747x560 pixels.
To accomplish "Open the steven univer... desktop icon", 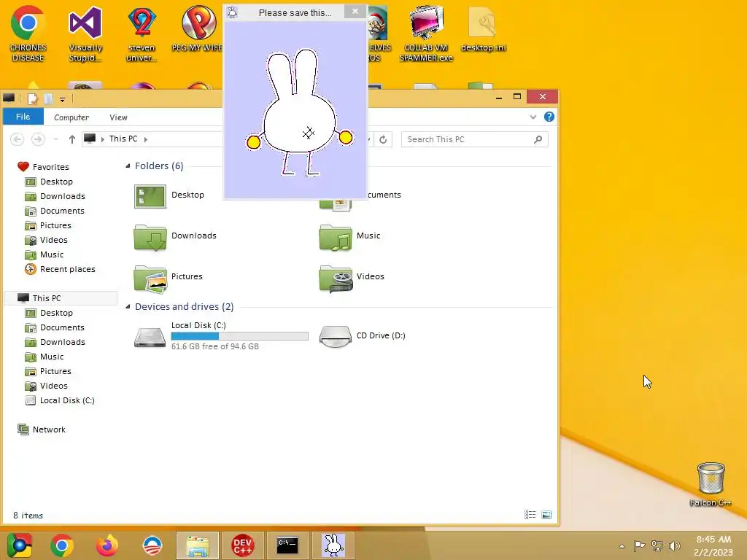I will pyautogui.click(x=142, y=34).
